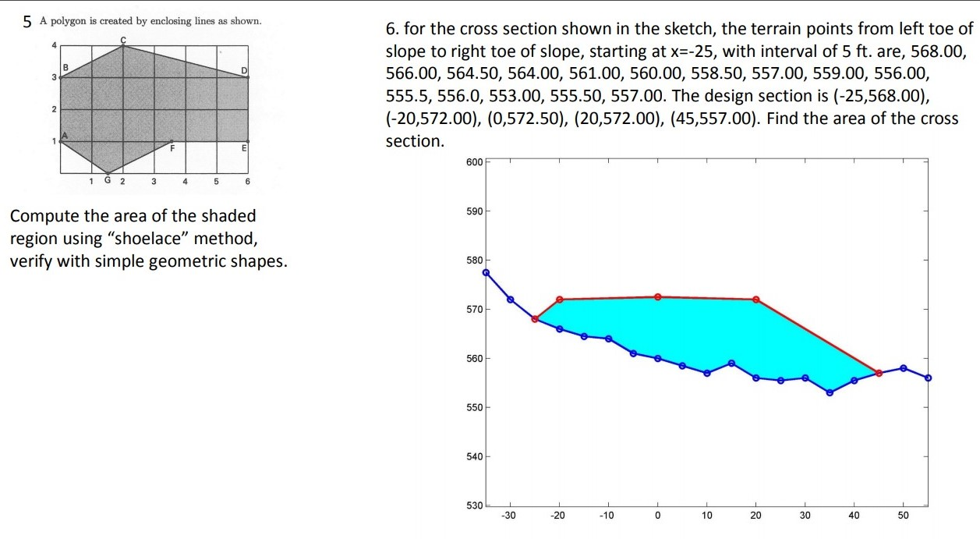Toggle the blue marker at x=15 bump
980x539 pixels.
click(x=731, y=363)
